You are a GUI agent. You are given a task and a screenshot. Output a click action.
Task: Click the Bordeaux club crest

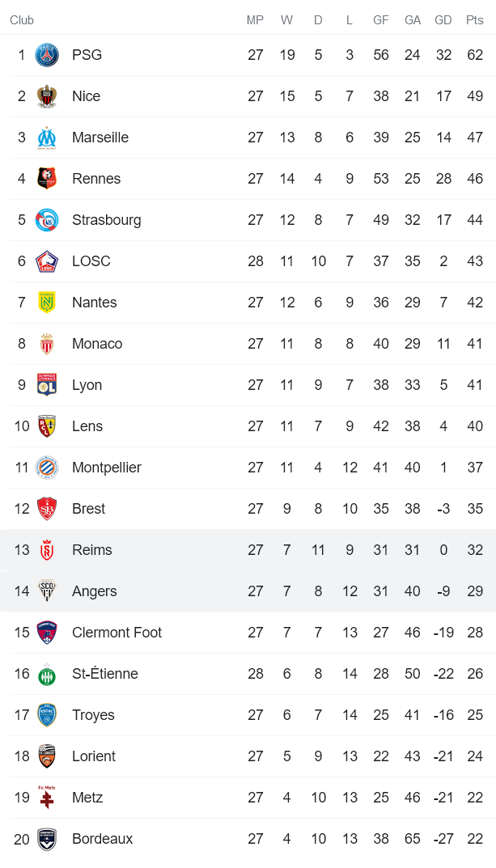tap(47, 839)
